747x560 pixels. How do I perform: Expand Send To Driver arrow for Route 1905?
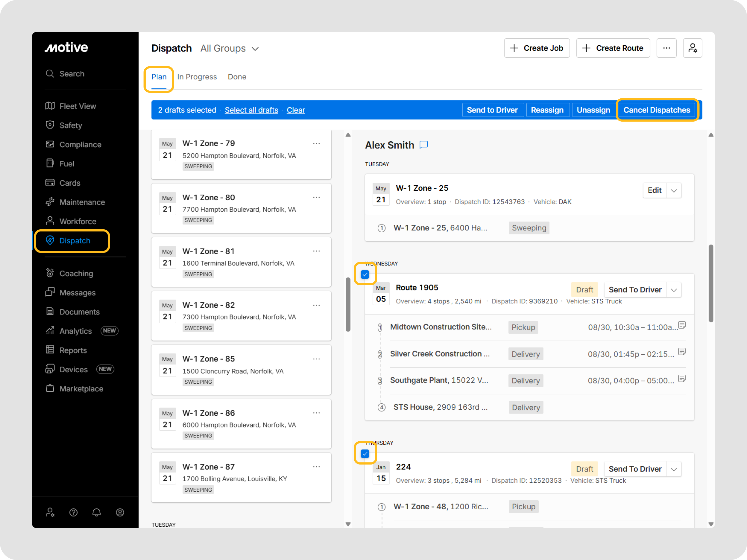tap(674, 290)
